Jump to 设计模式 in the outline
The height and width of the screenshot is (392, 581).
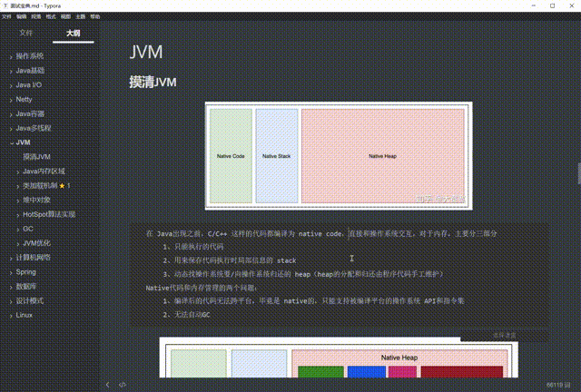30,301
